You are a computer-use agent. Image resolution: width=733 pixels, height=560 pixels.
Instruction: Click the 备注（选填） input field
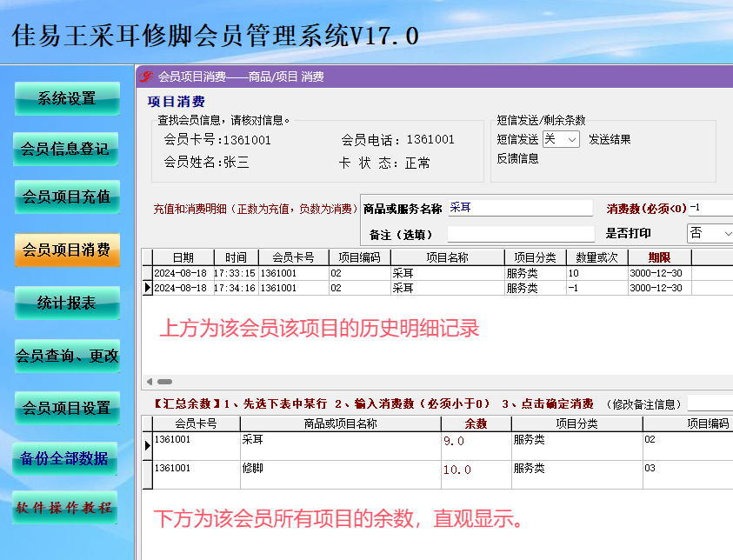[x=521, y=234]
